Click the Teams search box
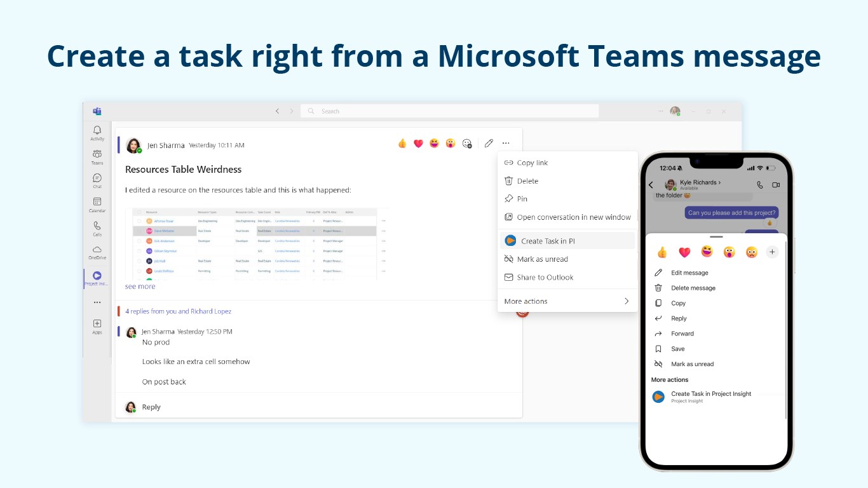This screenshot has height=488, width=868. 449,111
